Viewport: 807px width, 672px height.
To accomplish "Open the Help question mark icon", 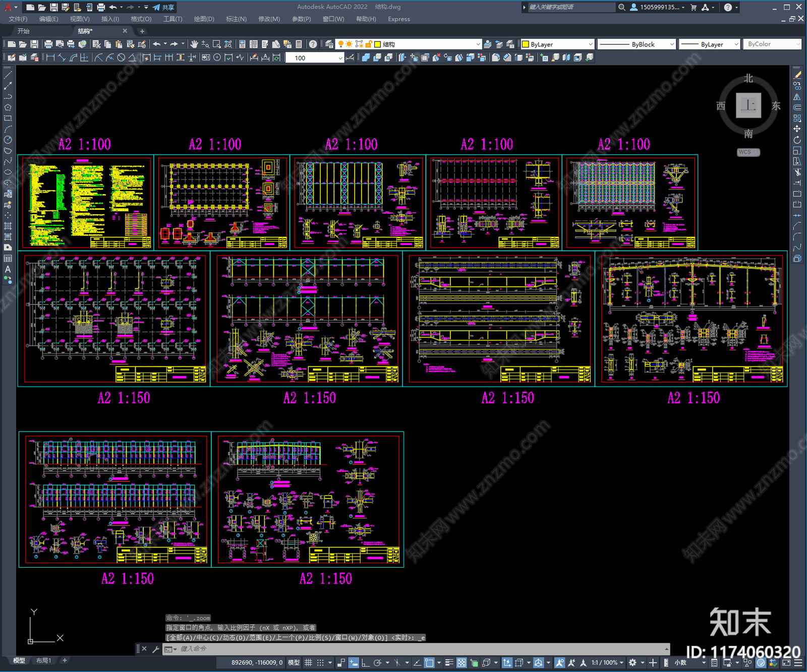I will pyautogui.click(x=313, y=44).
